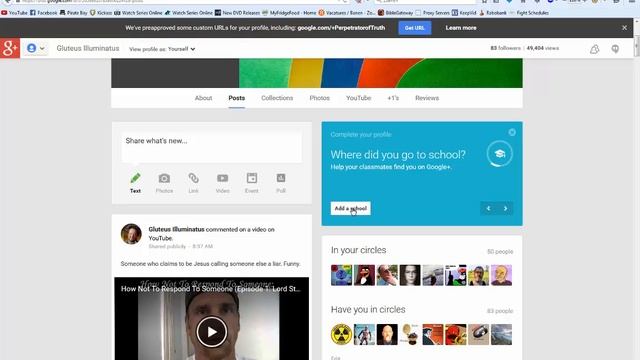Open the New DVD Releases bookmark
The width and height of the screenshot is (640, 360).
coord(237,13)
